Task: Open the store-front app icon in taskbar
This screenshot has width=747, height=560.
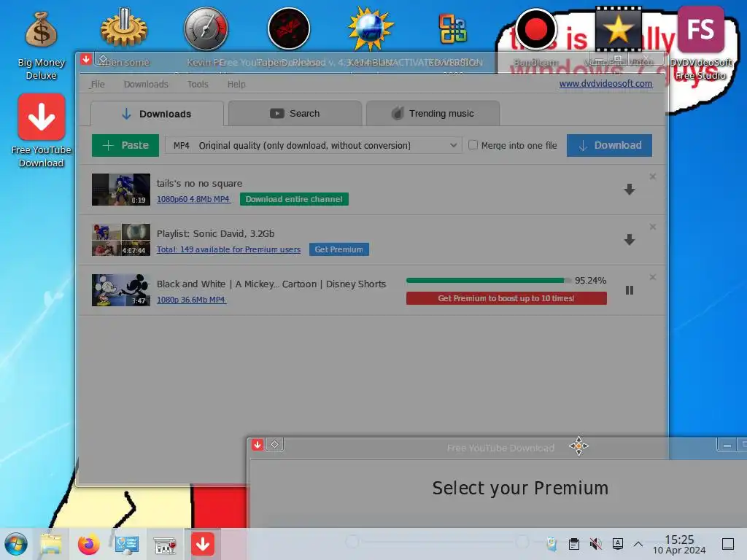Action: pos(165,544)
